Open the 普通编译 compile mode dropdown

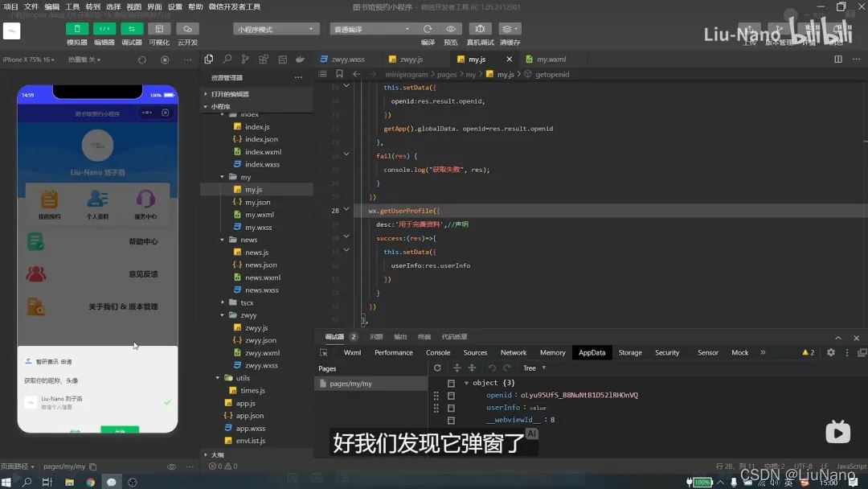click(371, 29)
